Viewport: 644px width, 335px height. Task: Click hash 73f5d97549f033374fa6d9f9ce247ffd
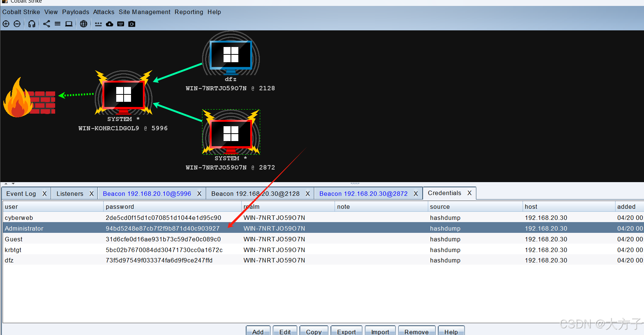(159, 260)
